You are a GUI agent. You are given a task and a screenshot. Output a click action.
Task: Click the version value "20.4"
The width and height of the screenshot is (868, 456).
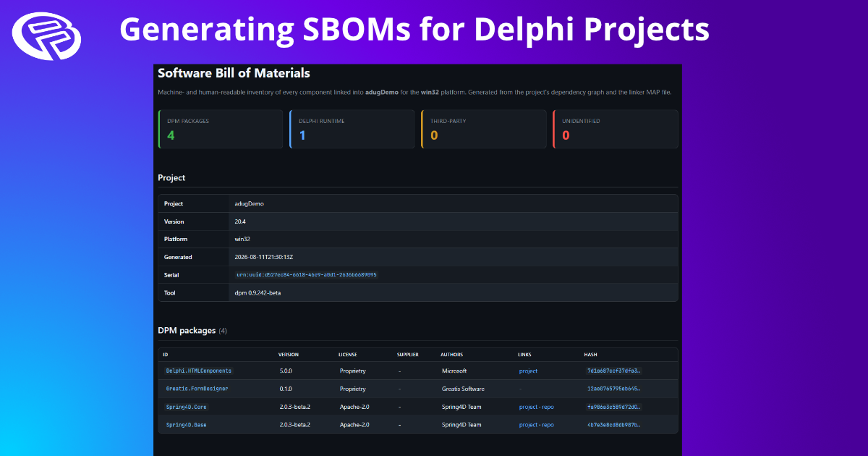pos(241,221)
